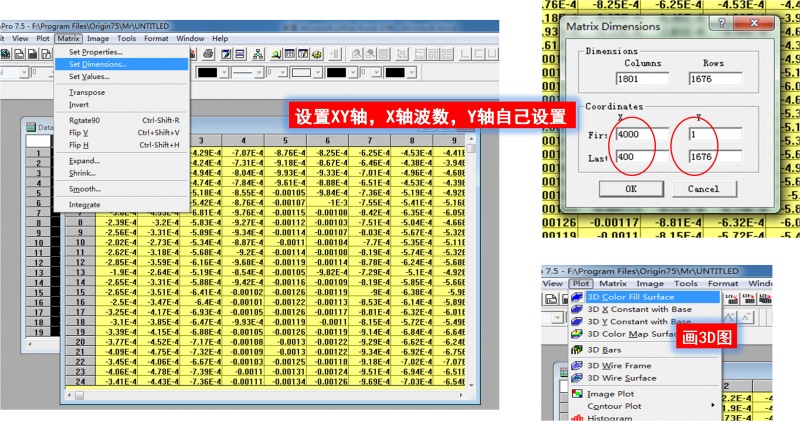Open the line style dropdown arrow

[x=259, y=72]
